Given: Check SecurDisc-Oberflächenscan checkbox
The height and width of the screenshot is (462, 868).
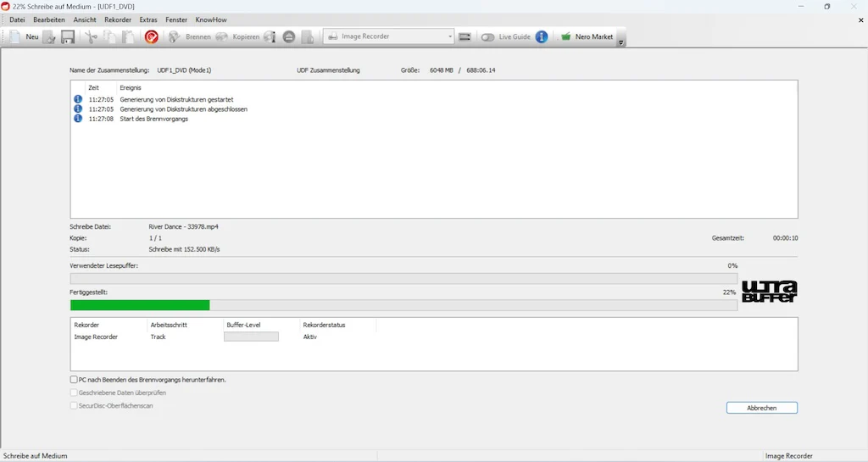Looking at the screenshot, I should 74,405.
